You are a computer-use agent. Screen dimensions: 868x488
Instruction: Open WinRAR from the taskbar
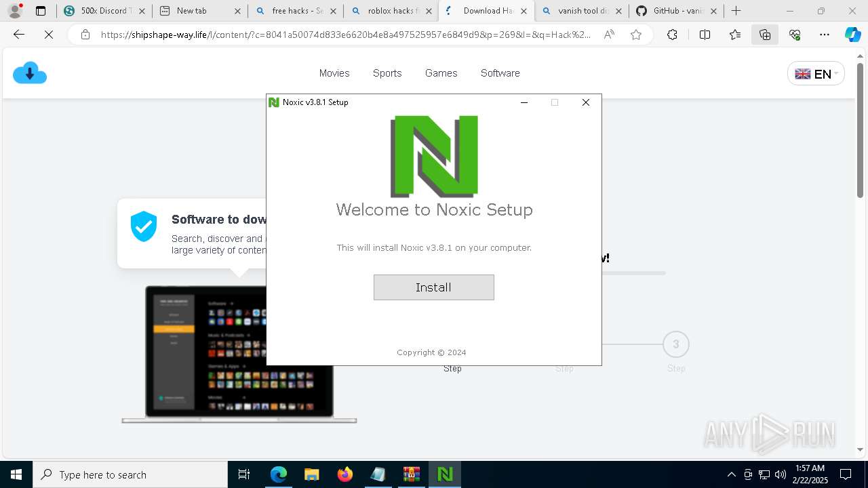(411, 474)
